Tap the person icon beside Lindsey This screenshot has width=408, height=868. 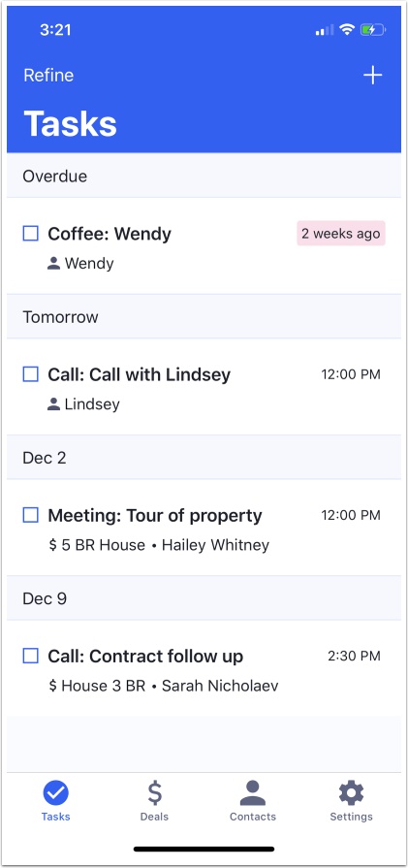click(x=53, y=404)
